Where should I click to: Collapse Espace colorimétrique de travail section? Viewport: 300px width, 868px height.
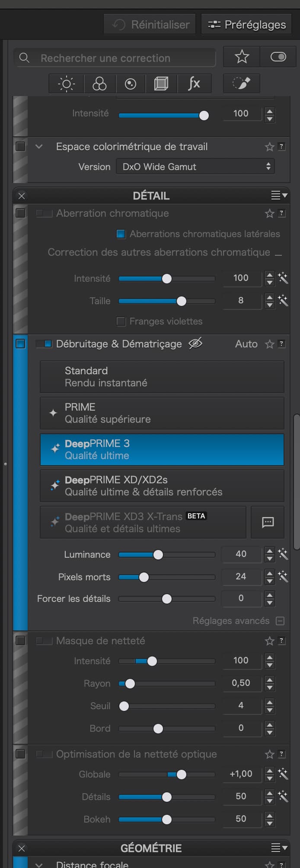[39, 147]
